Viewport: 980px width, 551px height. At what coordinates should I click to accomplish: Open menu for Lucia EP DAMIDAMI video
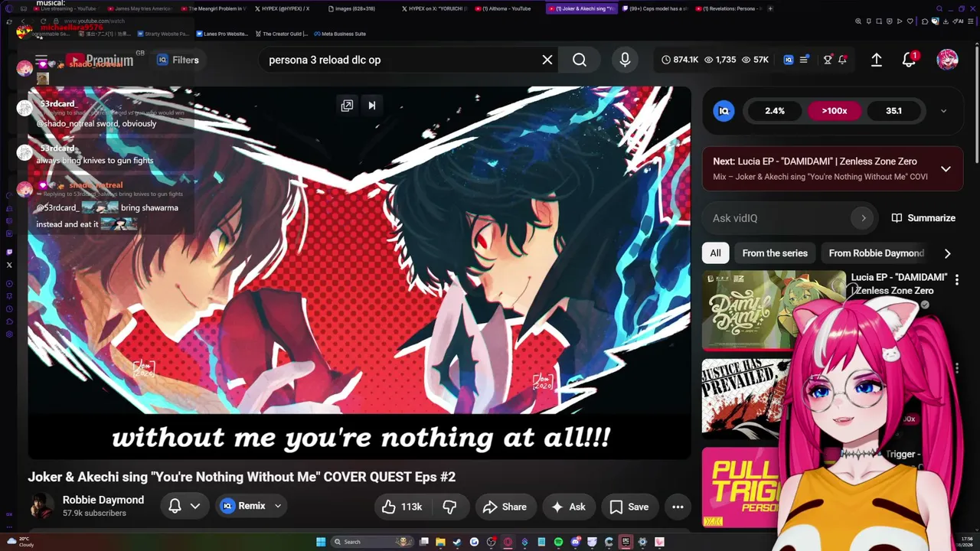pos(956,280)
